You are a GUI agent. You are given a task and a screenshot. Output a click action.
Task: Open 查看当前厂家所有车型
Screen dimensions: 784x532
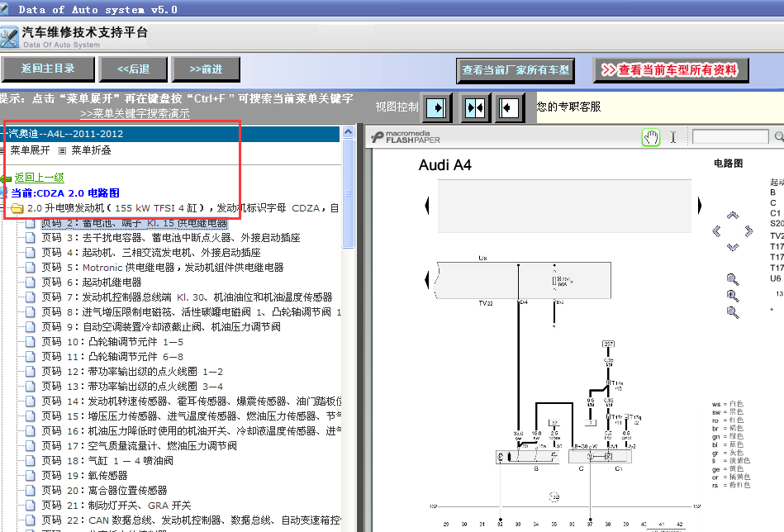516,70
